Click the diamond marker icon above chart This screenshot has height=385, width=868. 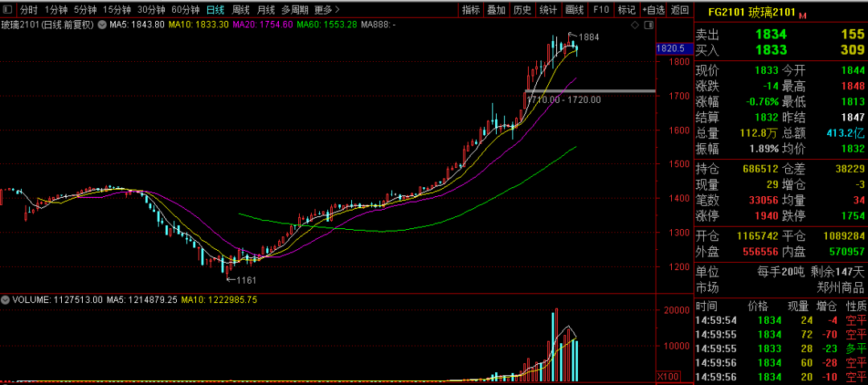pyautogui.click(x=635, y=25)
